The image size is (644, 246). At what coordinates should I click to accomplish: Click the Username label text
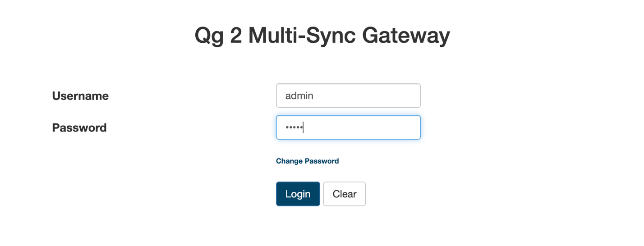pyautogui.click(x=80, y=96)
